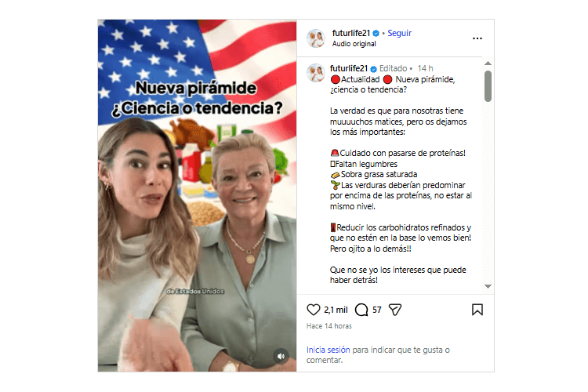The height and width of the screenshot is (392, 588).
Task: Share the post with the paper-plane icon
Action: coord(395,310)
